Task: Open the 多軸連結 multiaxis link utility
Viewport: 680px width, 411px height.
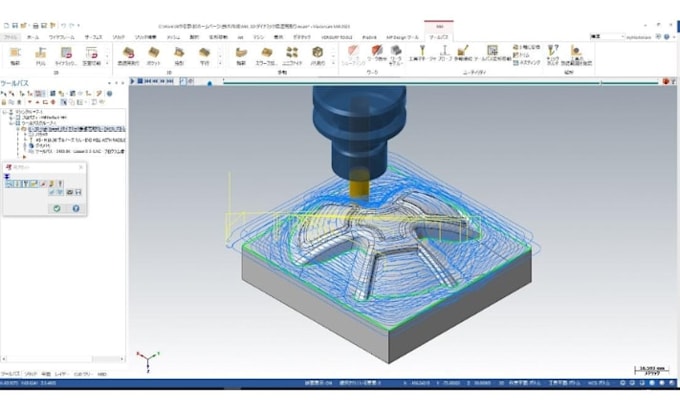Action: click(x=463, y=54)
